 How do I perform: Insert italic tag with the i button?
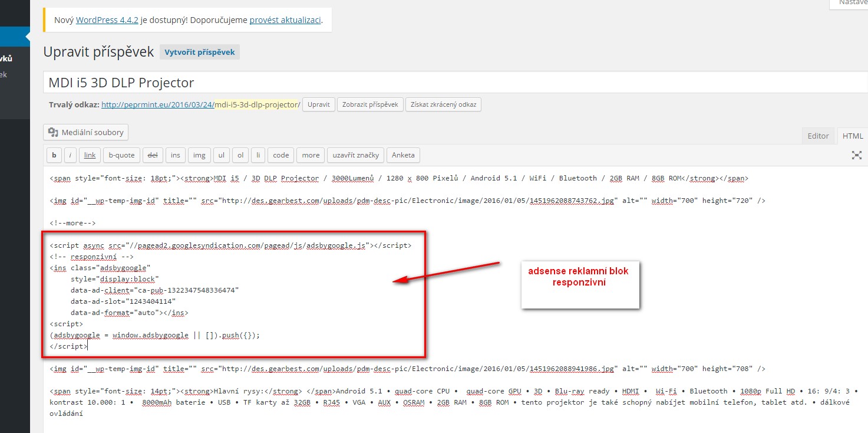tap(70, 155)
